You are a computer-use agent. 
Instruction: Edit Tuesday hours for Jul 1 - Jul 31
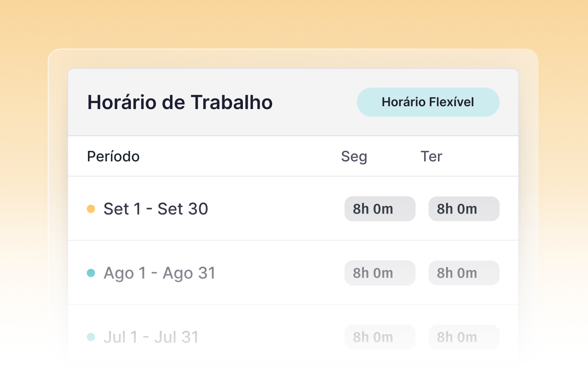(x=464, y=337)
